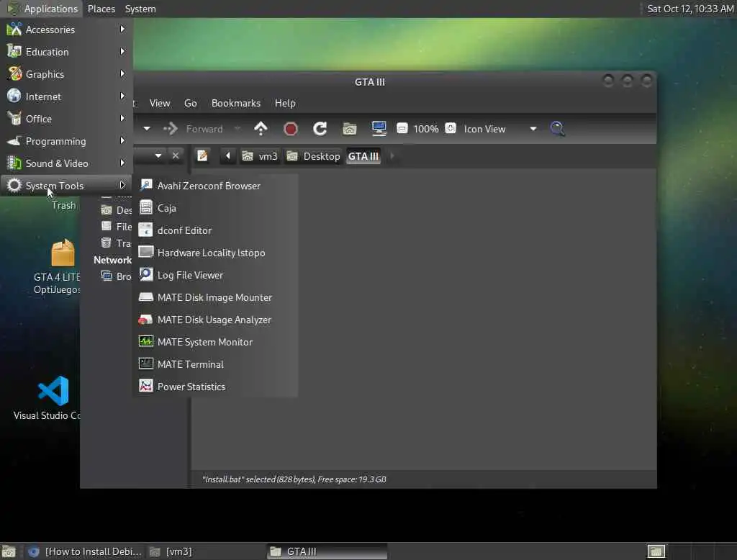The image size is (737, 560).
Task: Launch dconf Editor
Action: [x=216, y=230]
